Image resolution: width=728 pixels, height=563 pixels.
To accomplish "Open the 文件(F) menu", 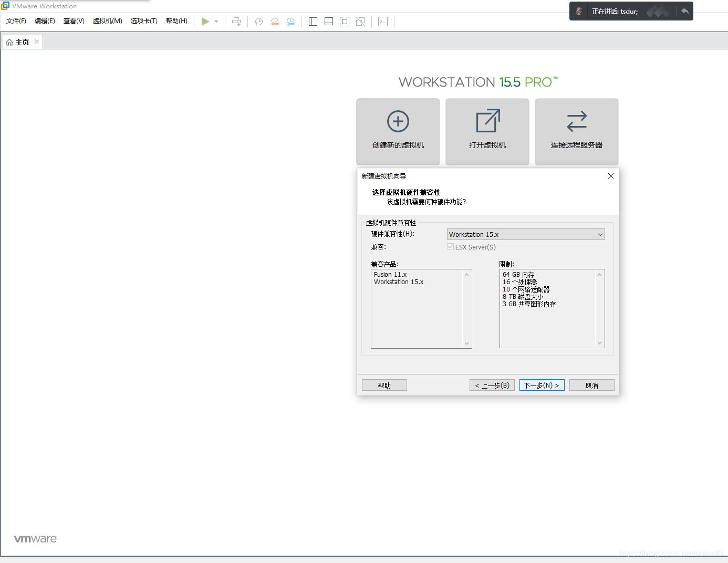I will coord(16,21).
